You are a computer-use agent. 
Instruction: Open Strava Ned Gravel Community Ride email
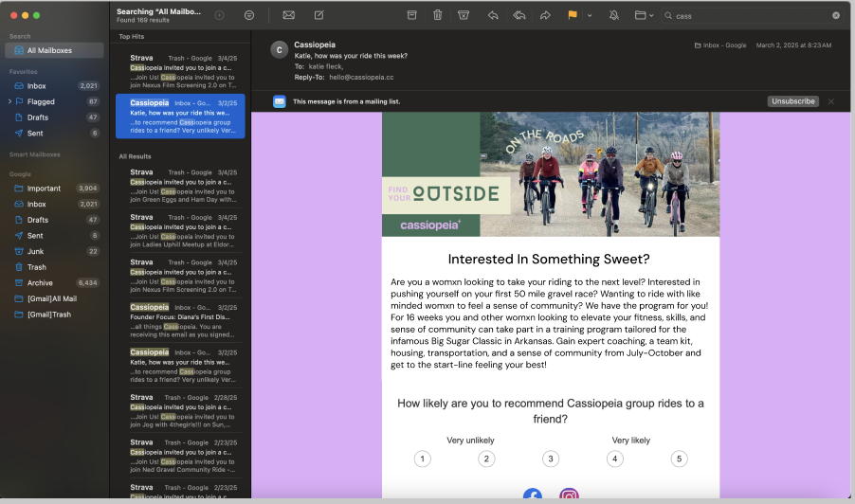pyautogui.click(x=180, y=456)
